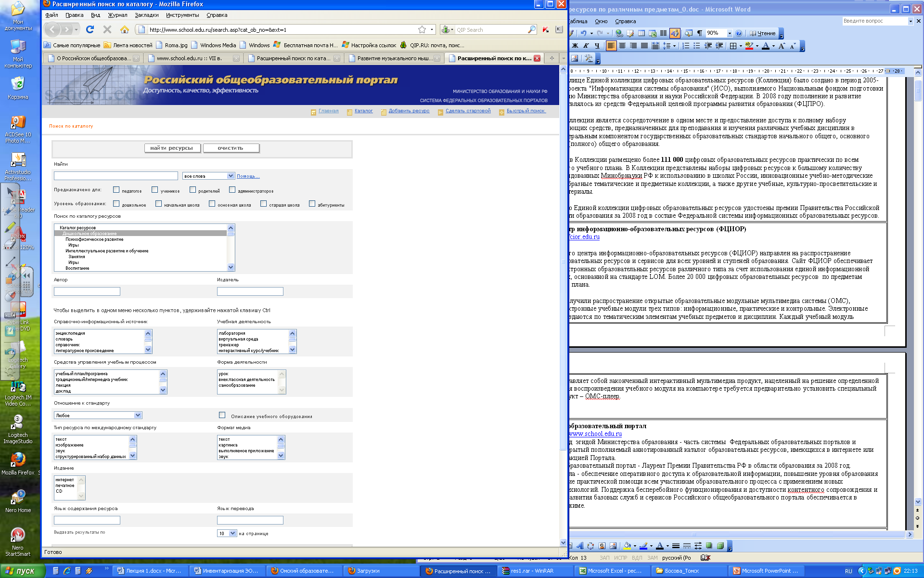Open Word 'Окно' menu

(x=601, y=21)
